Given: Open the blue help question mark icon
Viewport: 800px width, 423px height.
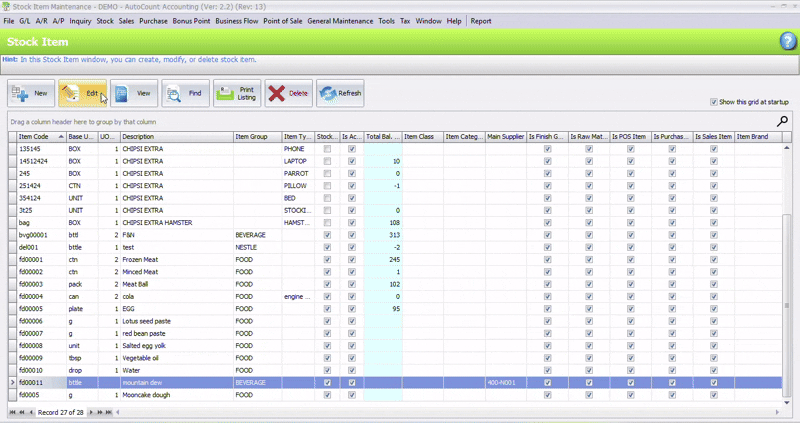Looking at the screenshot, I should [x=787, y=41].
